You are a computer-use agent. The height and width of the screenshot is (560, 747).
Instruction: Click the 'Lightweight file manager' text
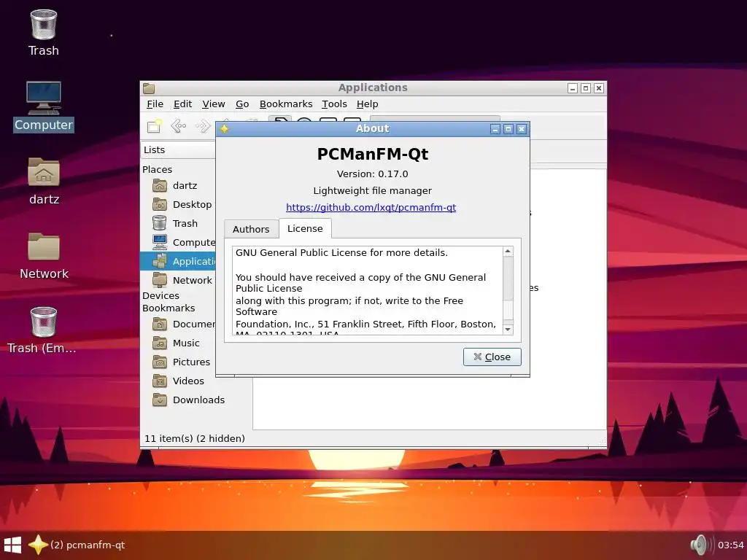[x=373, y=191]
